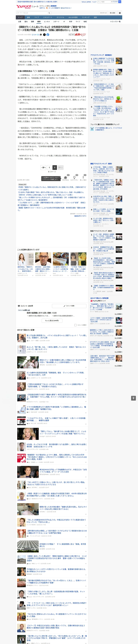Viewport: 138px width, 644px height.
Task: Toggle the コメント非表示 checkbox
Action: click(x=75, y=325)
